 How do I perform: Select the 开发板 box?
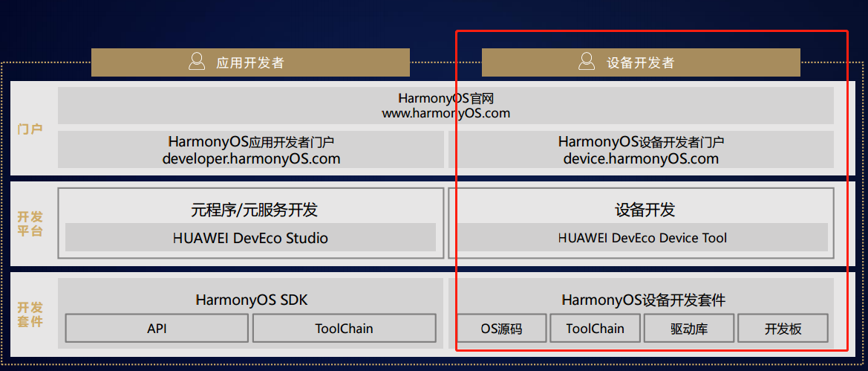coord(783,329)
